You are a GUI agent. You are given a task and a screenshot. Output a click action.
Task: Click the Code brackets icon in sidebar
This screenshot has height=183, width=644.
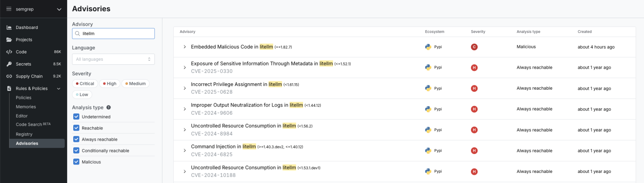point(9,52)
